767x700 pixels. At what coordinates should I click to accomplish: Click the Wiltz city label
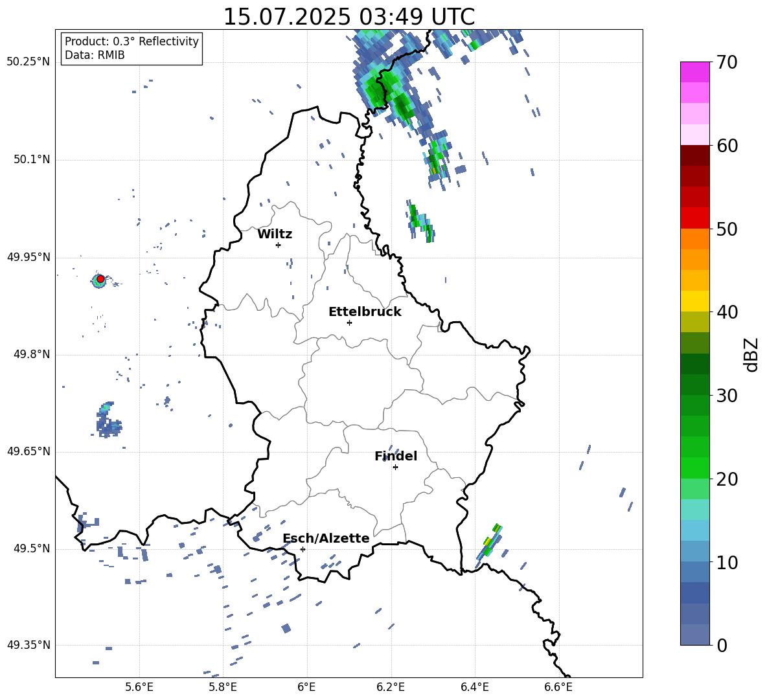tap(275, 234)
